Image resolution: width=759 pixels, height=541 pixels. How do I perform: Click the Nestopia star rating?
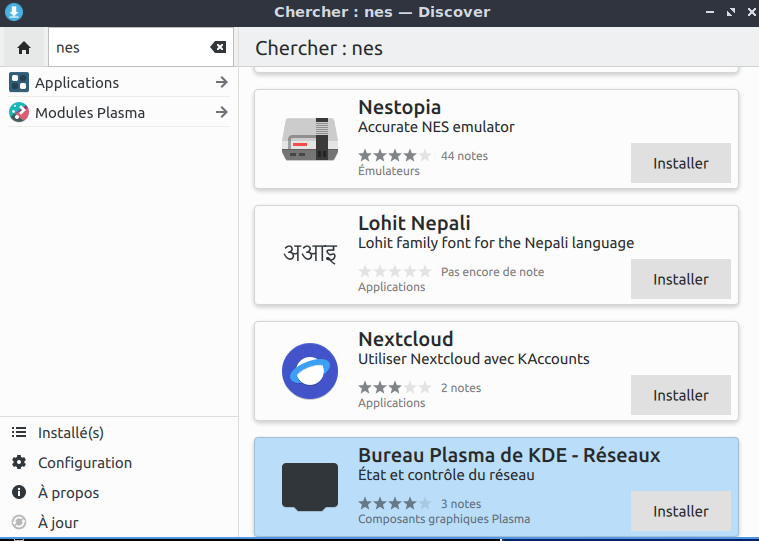(x=395, y=156)
